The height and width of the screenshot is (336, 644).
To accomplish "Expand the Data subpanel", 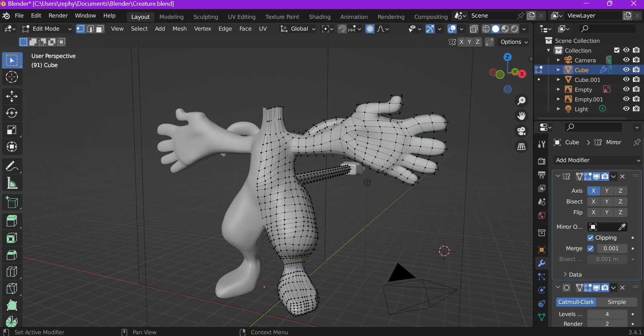I will point(572,275).
